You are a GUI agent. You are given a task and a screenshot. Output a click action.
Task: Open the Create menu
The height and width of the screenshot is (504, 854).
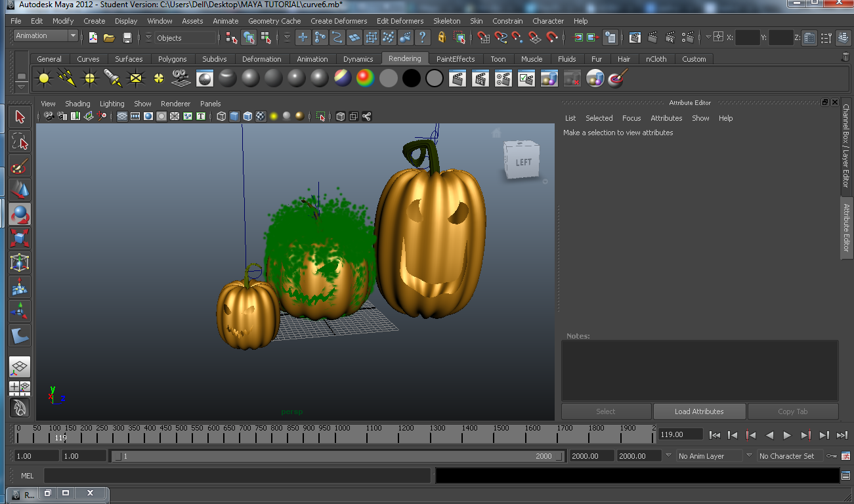pos(94,21)
